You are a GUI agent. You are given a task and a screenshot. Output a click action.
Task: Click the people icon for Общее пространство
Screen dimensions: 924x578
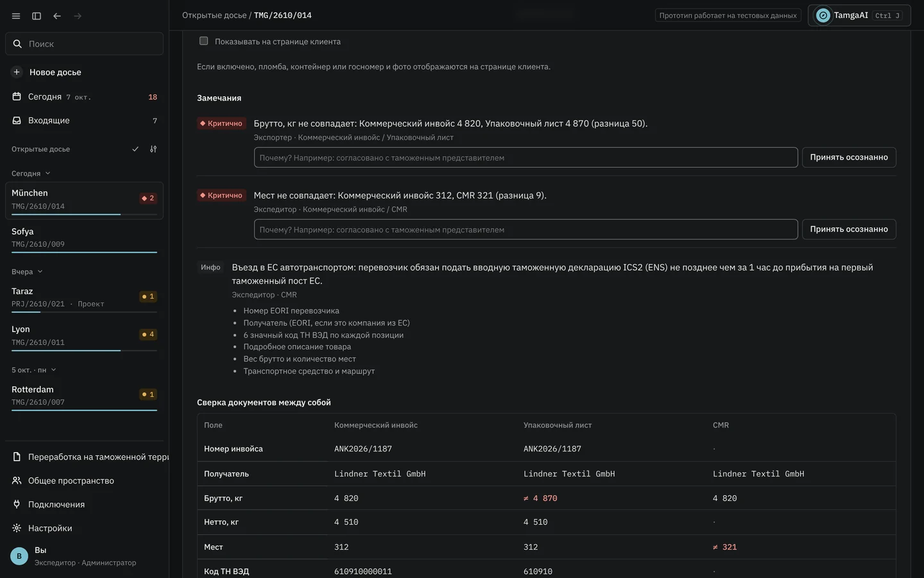pyautogui.click(x=17, y=480)
